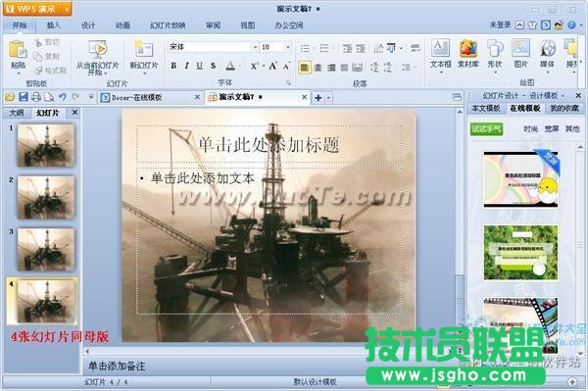Expand the WPS 演示 application menu arrow
This screenshot has height=391, width=588.
[67, 9]
